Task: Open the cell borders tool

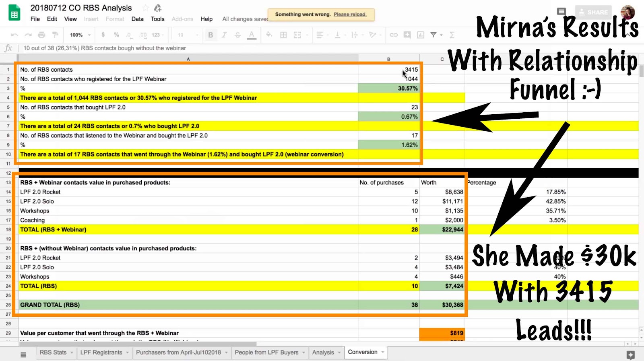Action: click(283, 35)
